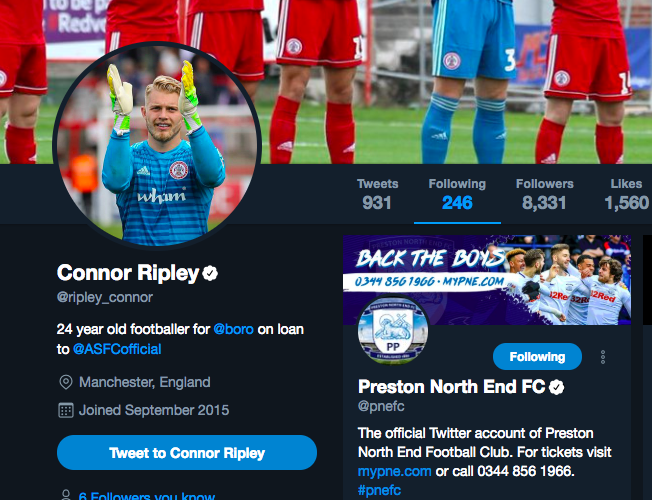This screenshot has height=500, width=652.
Task: View the Followers tab showing 8,331
Action: coord(544,194)
